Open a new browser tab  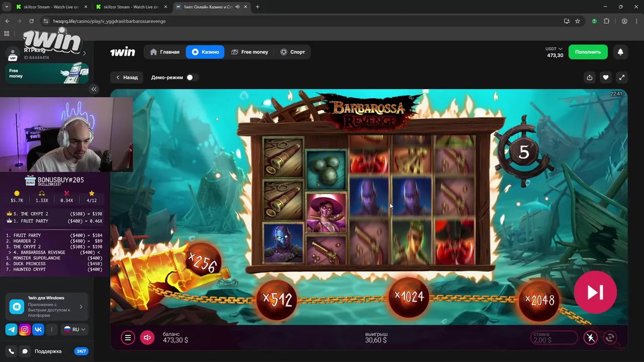coord(258,7)
